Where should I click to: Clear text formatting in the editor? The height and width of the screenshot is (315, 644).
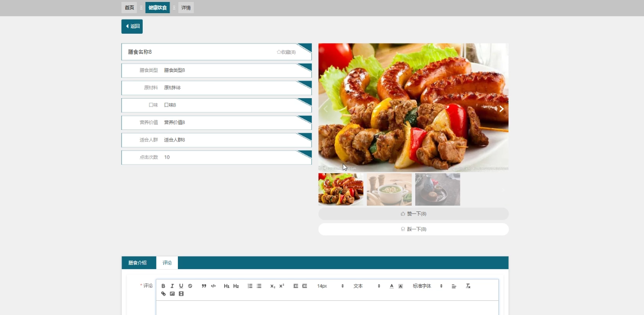(x=468, y=286)
